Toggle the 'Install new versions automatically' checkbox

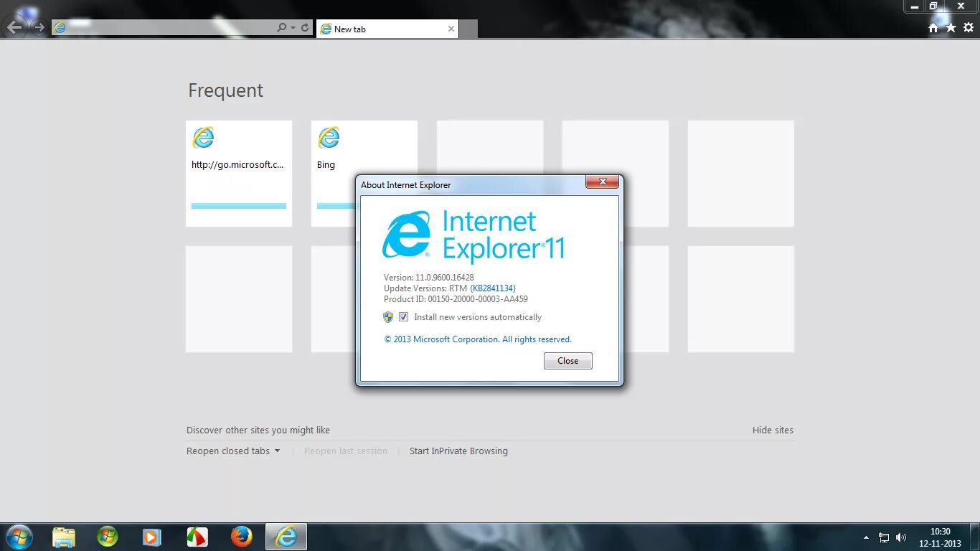(403, 317)
